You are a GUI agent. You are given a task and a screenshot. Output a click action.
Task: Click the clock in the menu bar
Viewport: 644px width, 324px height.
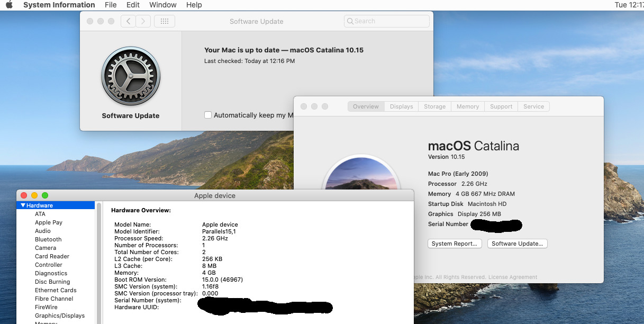629,5
